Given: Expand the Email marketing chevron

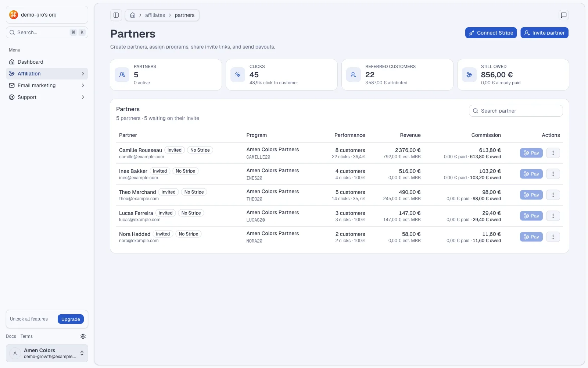Looking at the screenshot, I should click(83, 85).
